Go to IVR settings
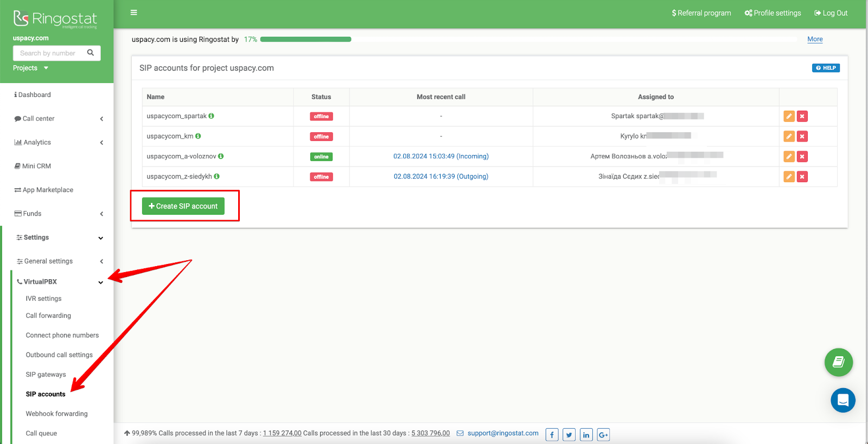The height and width of the screenshot is (444, 868). tap(43, 299)
